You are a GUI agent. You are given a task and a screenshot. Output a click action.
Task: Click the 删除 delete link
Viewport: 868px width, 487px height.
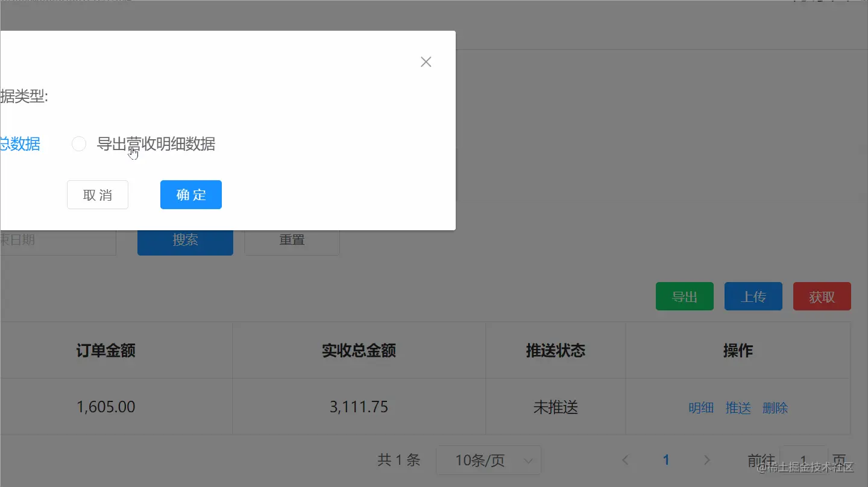click(x=775, y=407)
